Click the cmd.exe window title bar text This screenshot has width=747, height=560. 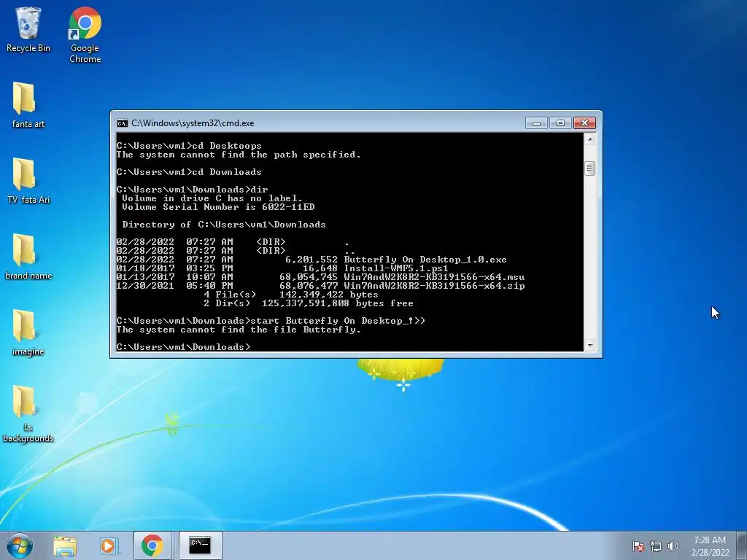[x=193, y=123]
